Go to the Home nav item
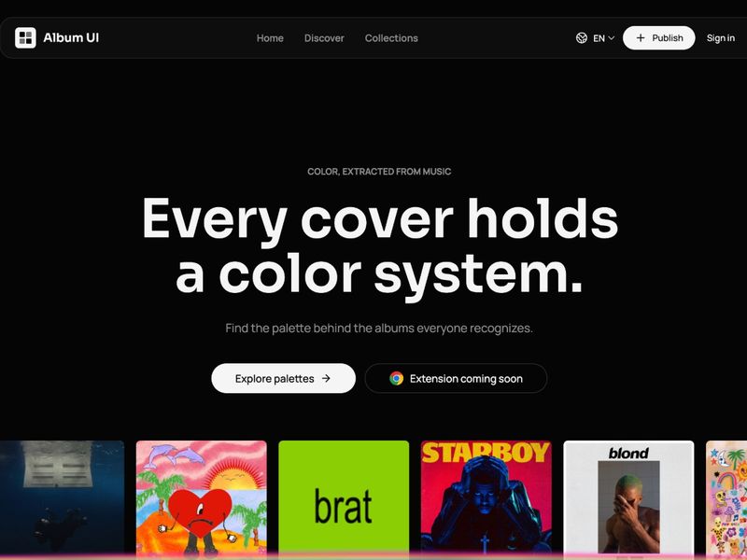This screenshot has width=747, height=560. pos(270,38)
